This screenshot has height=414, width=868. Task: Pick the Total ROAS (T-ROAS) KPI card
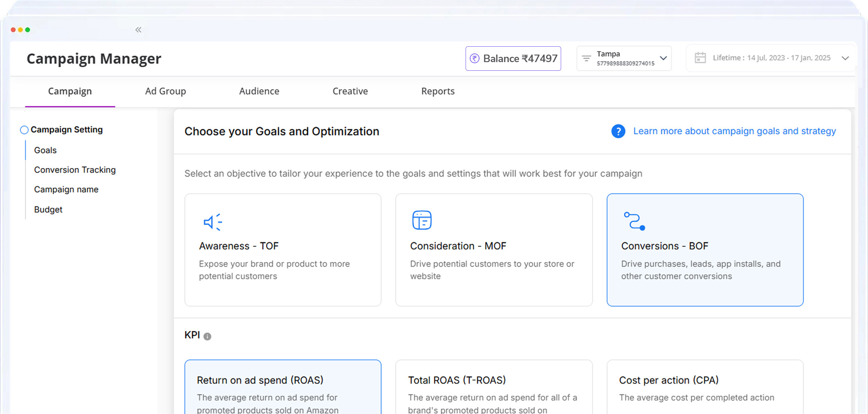click(494, 388)
